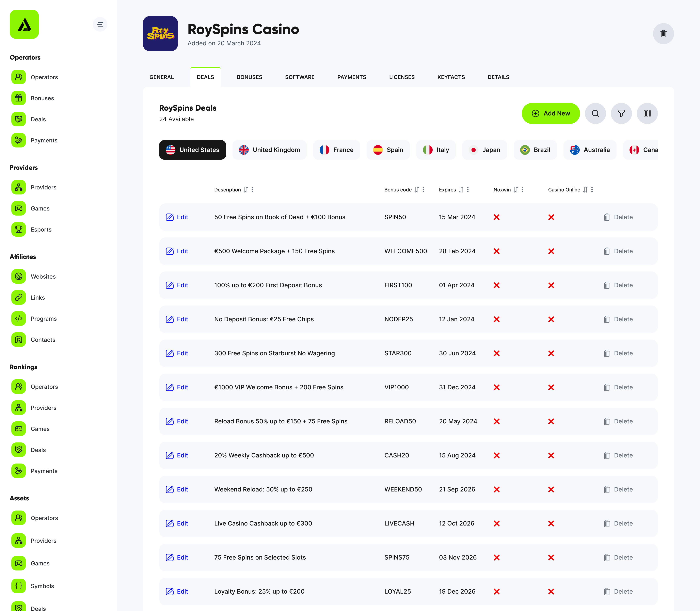Toggle Noxwin status for NODEP25 deal

point(497,319)
